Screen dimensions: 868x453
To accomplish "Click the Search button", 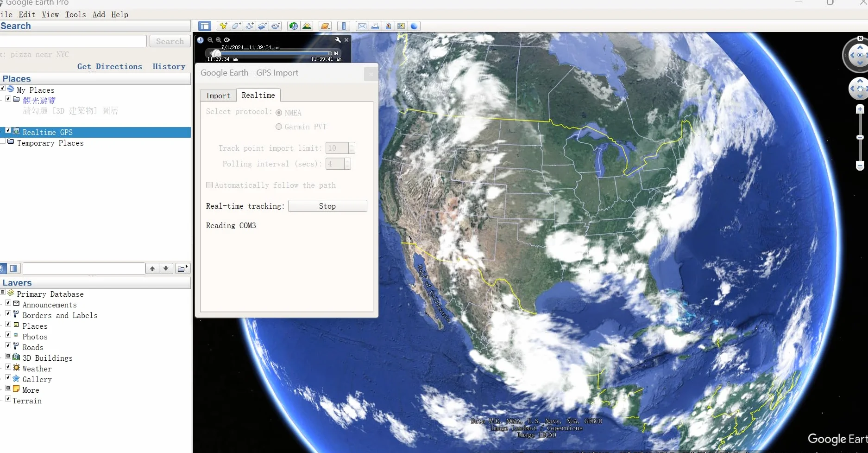I will click(x=170, y=41).
